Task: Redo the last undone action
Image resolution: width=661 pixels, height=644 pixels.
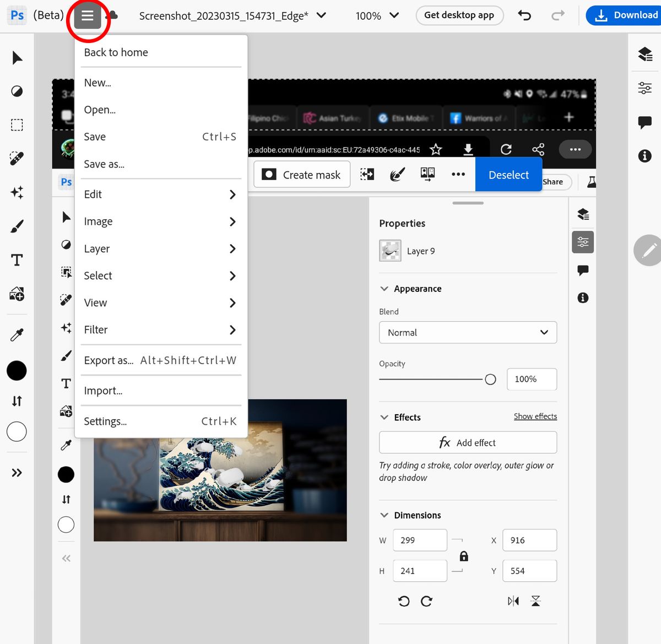Action: [x=558, y=15]
